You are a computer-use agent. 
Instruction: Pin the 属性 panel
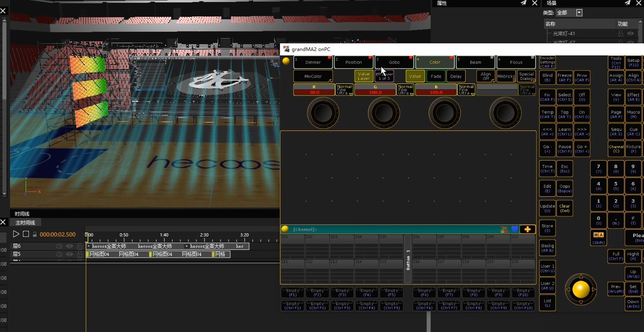pos(523,3)
